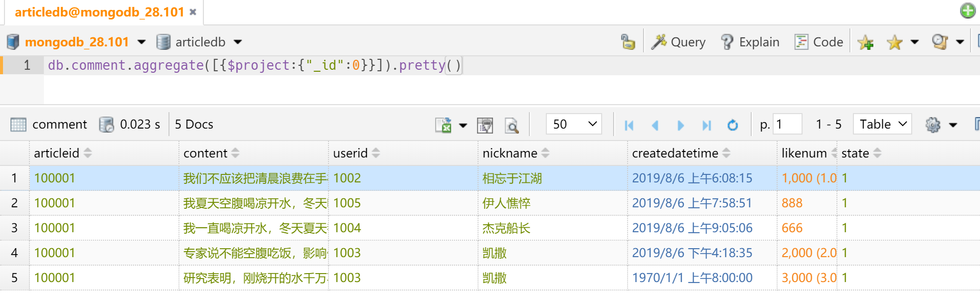The image size is (980, 300).
Task: Close the articledb@mongodb_28.101 tab
Action: coord(193,12)
